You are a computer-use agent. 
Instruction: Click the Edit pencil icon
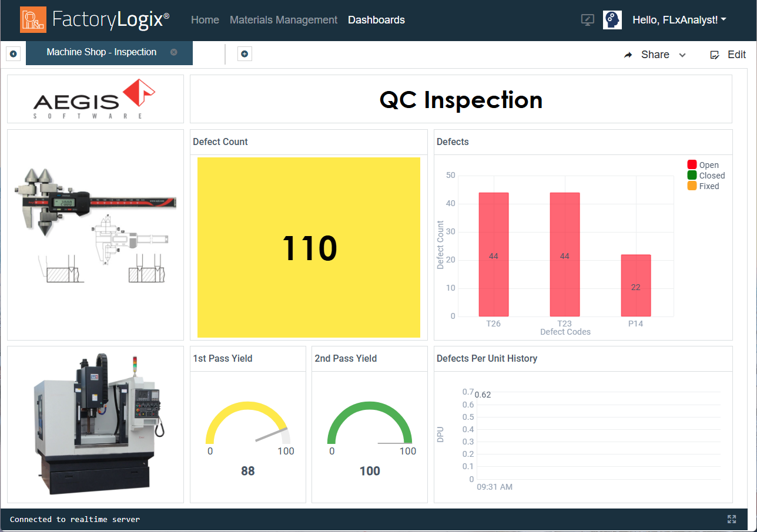(x=714, y=54)
